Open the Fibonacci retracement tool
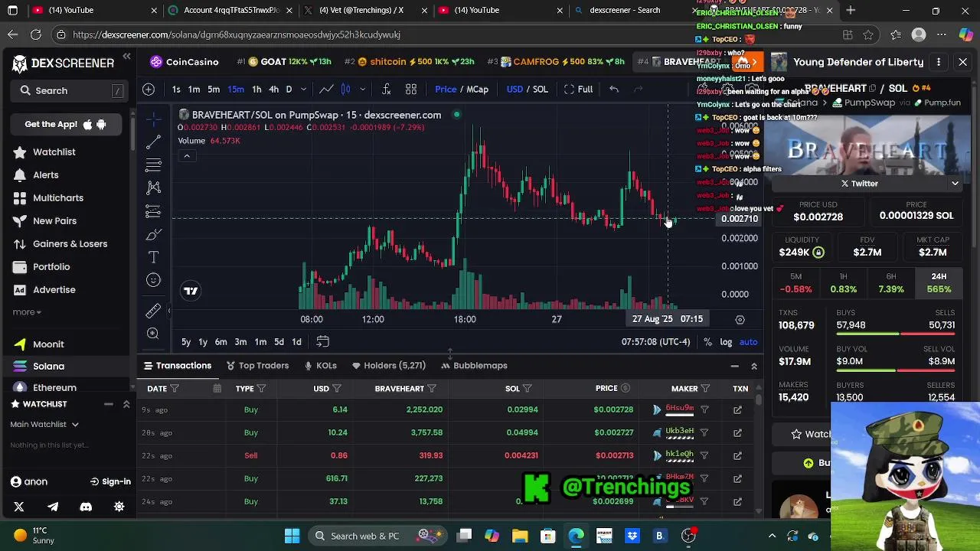The width and height of the screenshot is (980, 551). coord(154,165)
